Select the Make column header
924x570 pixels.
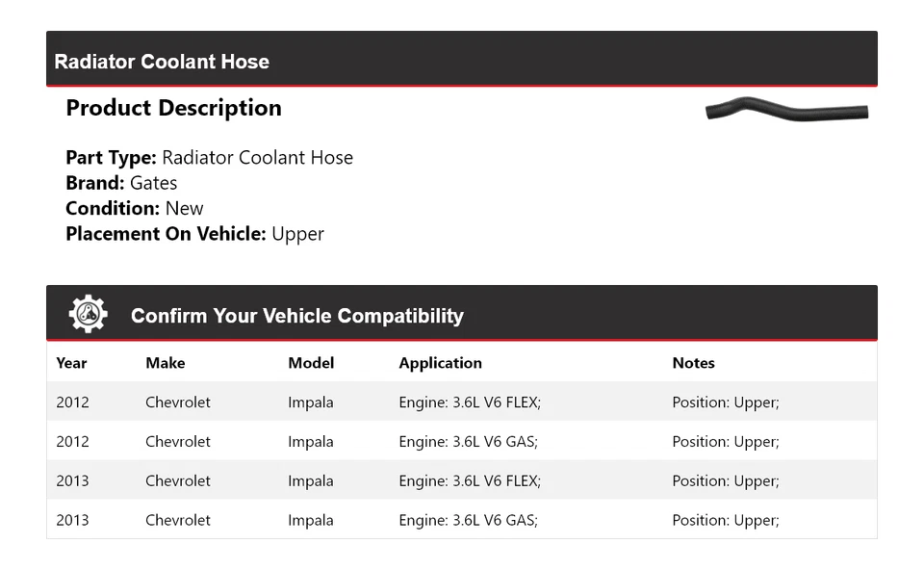click(165, 363)
